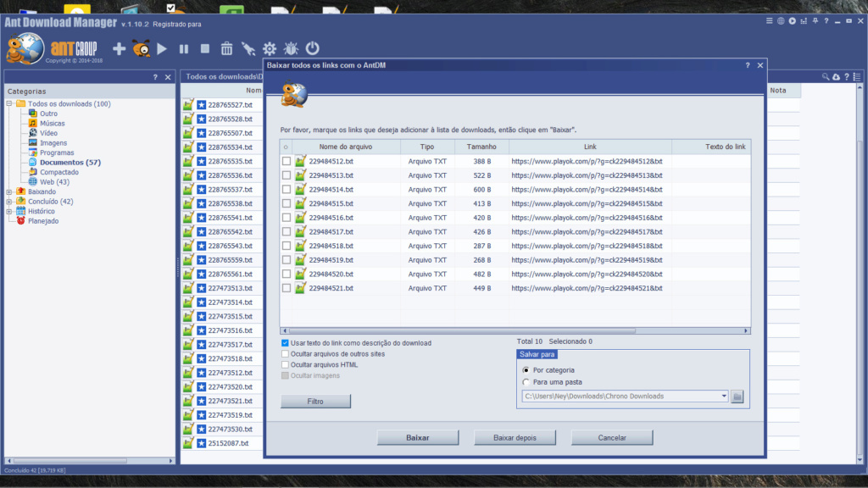Open the ant with magnifier grabber tool
The width and height of the screenshot is (868, 488).
click(x=142, y=48)
